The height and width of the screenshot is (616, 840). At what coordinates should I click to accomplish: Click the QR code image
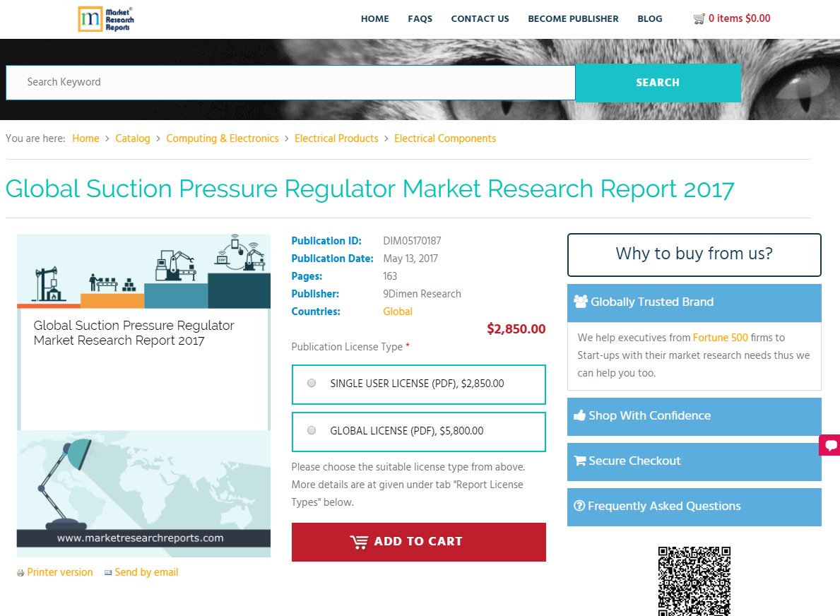pyautogui.click(x=694, y=581)
